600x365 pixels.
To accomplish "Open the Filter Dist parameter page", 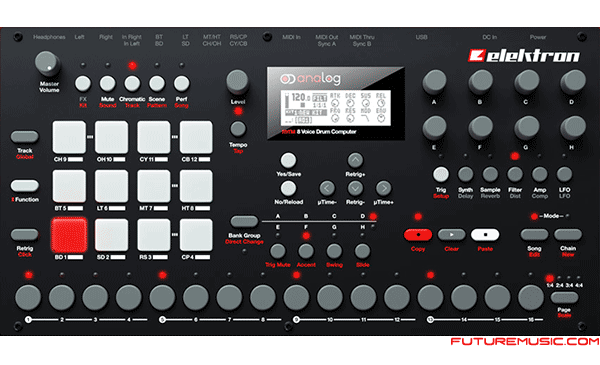I will [x=515, y=174].
